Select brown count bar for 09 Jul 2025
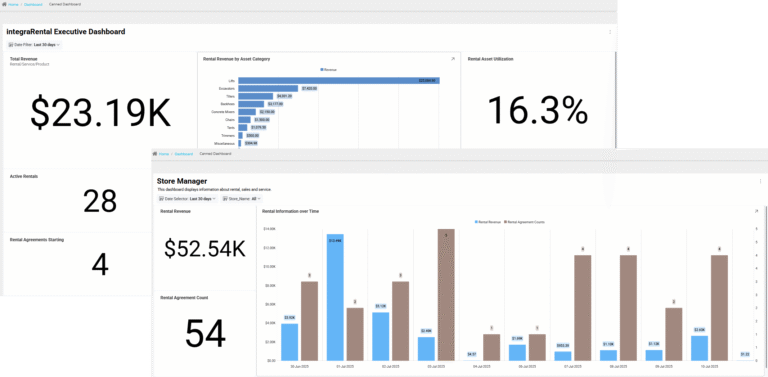This screenshot has height=377, width=768. coord(674,334)
